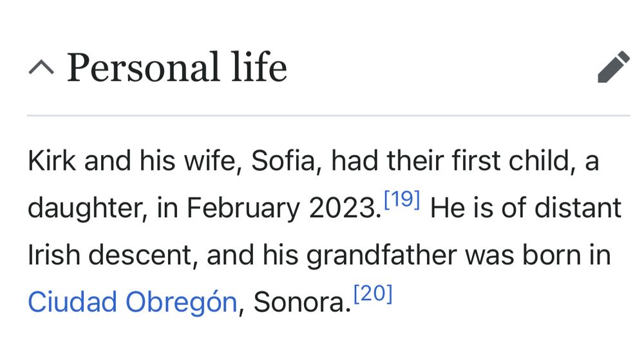Click the pencil edit icon for Personal life
This screenshot has width=644, height=346.
(x=613, y=67)
